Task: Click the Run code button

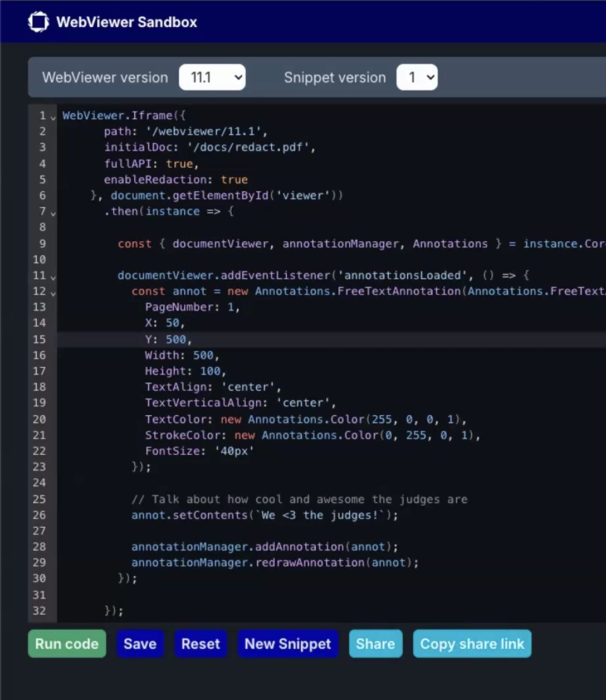Action: coord(67,644)
